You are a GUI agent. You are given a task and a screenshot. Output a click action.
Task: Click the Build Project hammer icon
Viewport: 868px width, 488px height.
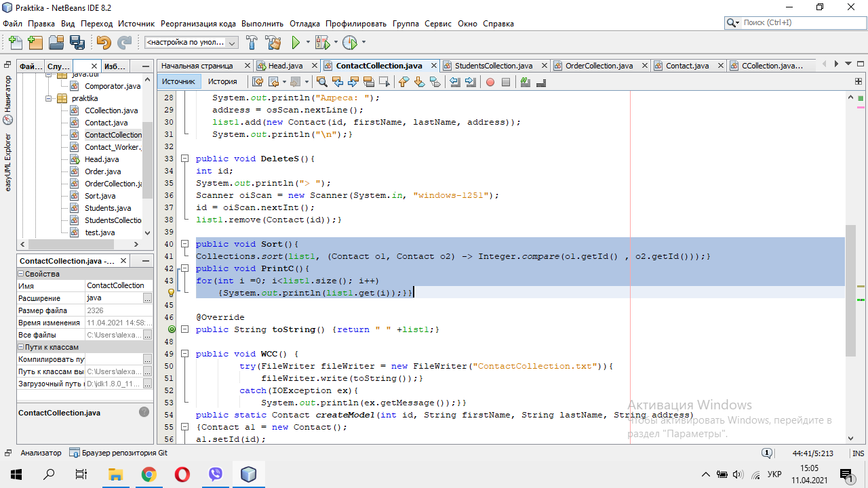252,43
